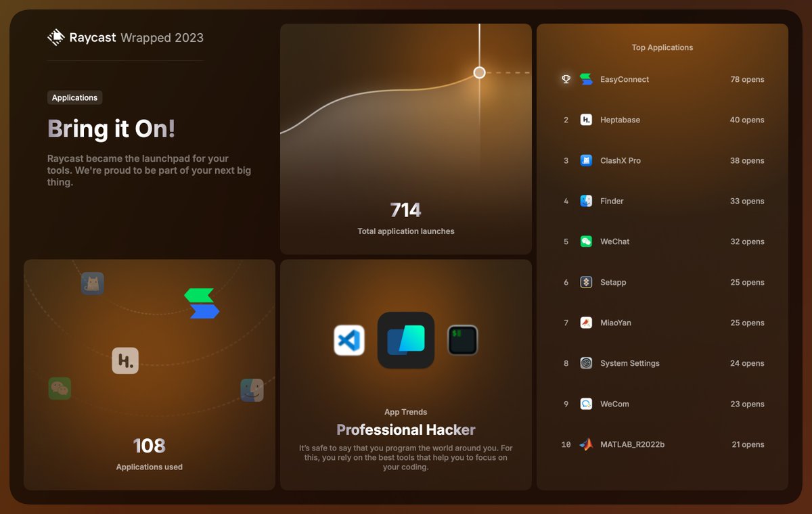Click the Raycast Wrapped 2023 title

coord(136,38)
